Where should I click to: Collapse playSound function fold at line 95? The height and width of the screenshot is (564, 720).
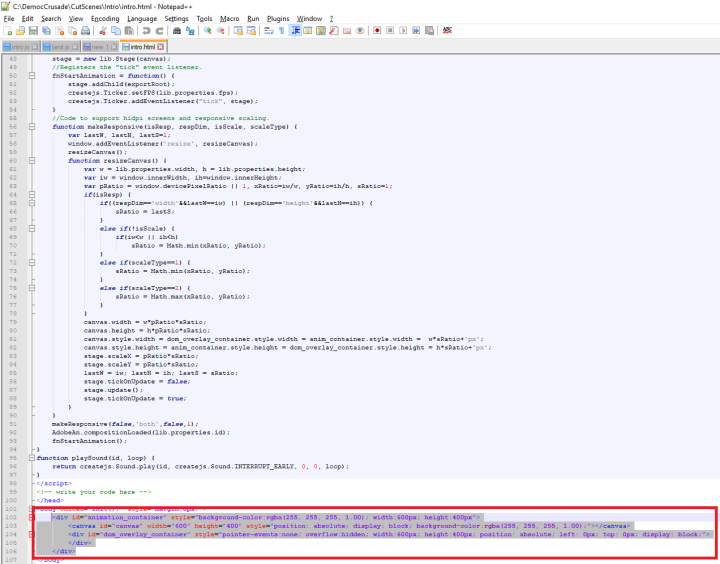pyautogui.click(x=32, y=458)
